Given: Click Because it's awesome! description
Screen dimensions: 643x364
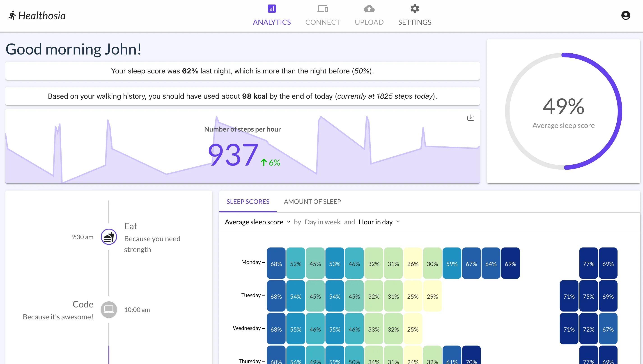Looking at the screenshot, I should pos(58,317).
